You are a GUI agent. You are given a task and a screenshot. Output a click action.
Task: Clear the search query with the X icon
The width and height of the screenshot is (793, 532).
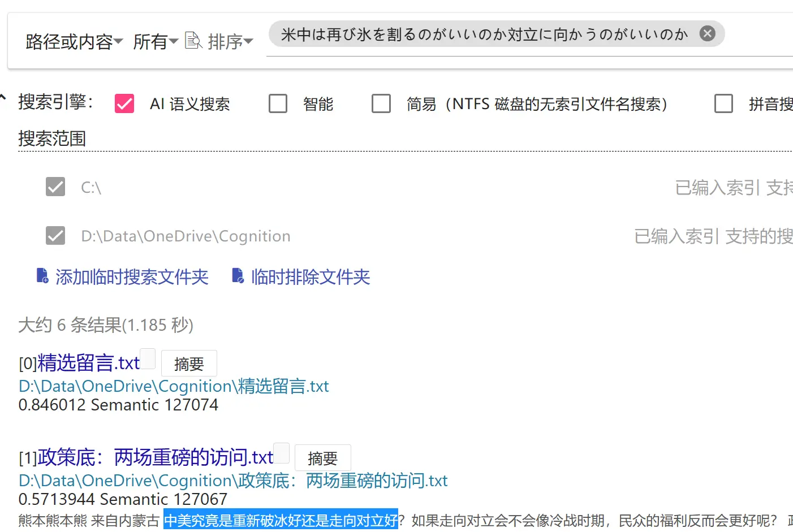coord(707,34)
